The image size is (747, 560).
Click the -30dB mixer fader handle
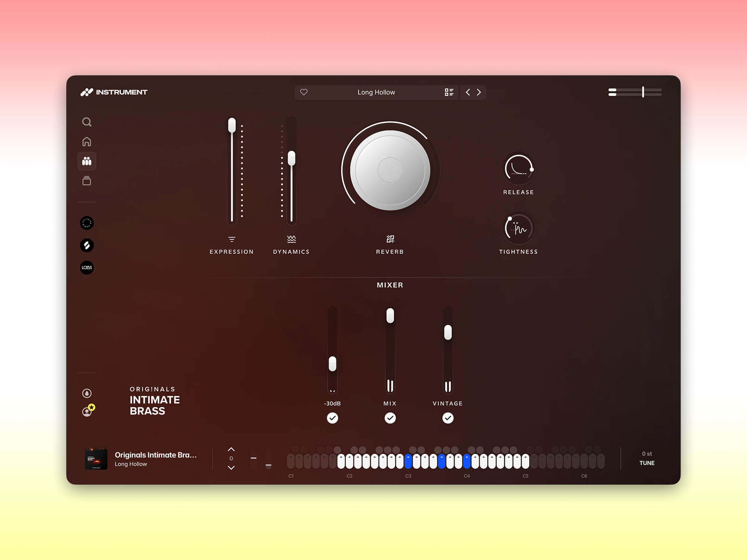coord(332,364)
